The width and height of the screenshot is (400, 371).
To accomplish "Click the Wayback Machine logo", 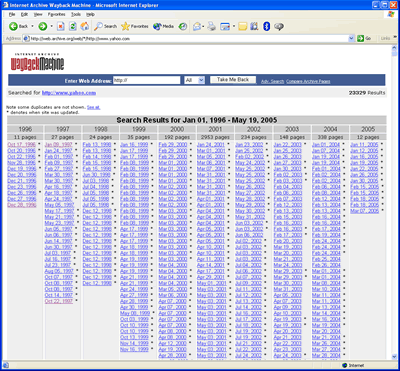I will coord(37,62).
